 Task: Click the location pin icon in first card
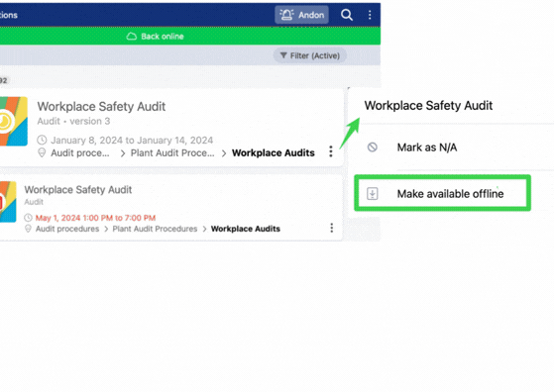click(x=42, y=152)
